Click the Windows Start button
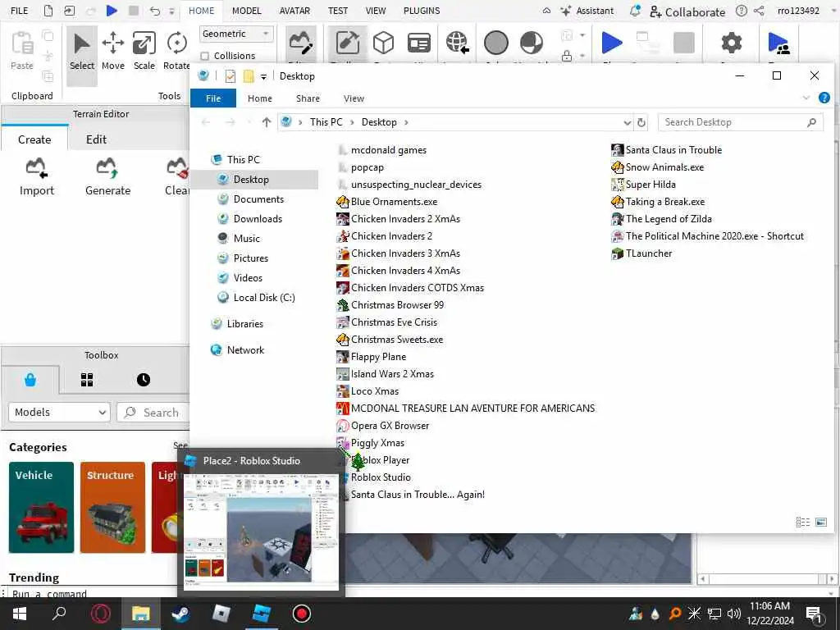Image resolution: width=840 pixels, height=630 pixels. click(20, 614)
